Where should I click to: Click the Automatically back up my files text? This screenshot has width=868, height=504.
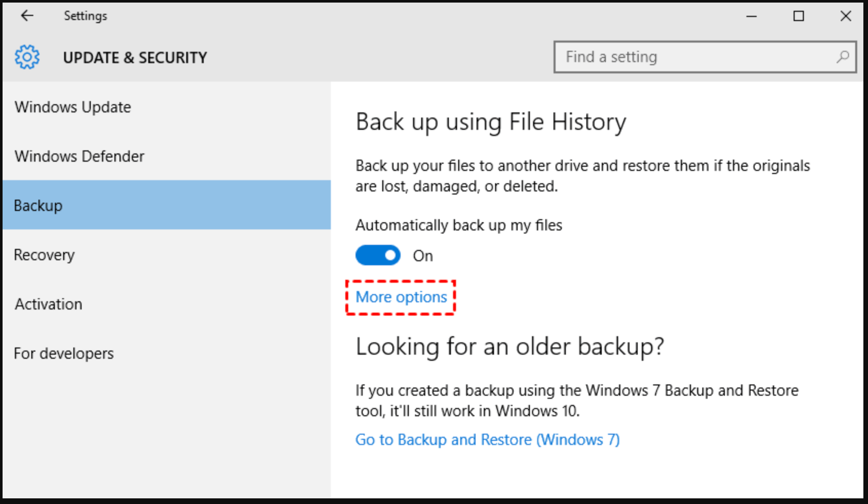[x=459, y=225]
